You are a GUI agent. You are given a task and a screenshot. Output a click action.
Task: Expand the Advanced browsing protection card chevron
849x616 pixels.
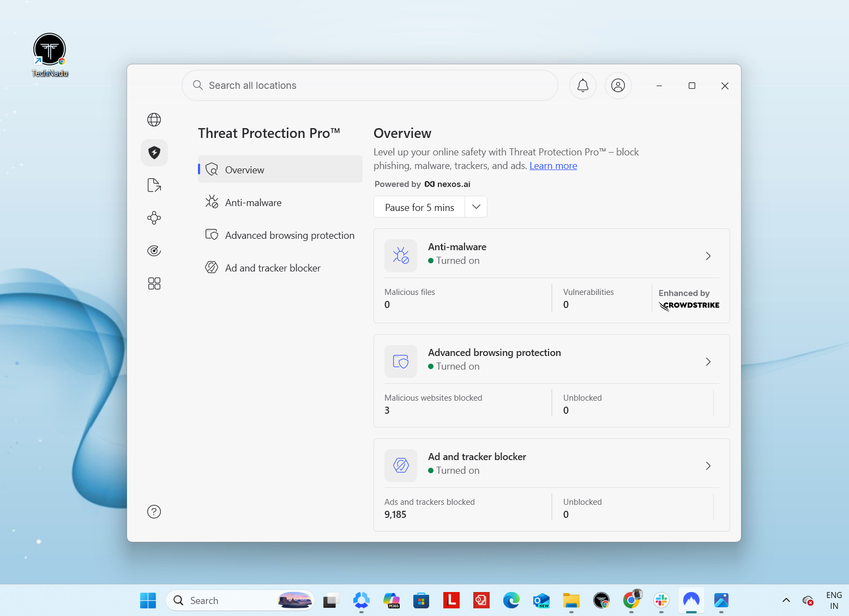tap(708, 361)
